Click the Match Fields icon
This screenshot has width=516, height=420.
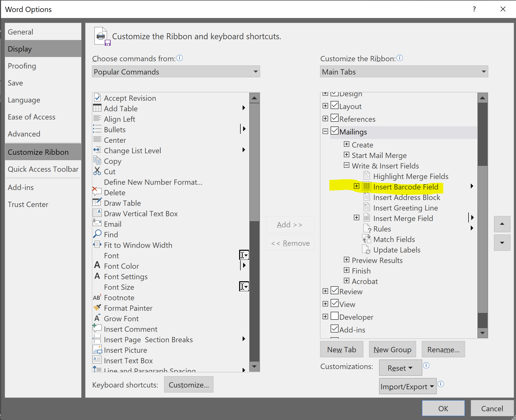click(x=366, y=239)
